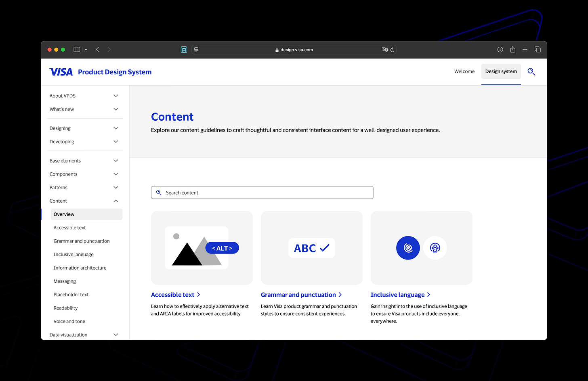
Task: Open the Reader view icon in address bar
Action: tap(196, 50)
